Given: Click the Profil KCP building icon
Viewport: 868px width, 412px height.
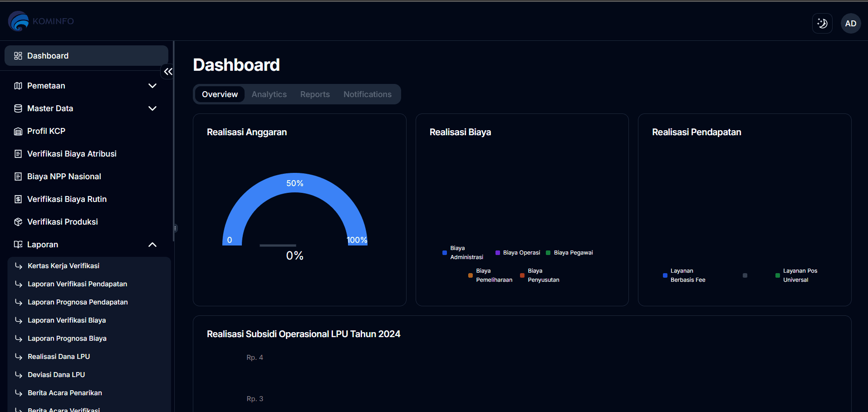Looking at the screenshot, I should point(18,132).
